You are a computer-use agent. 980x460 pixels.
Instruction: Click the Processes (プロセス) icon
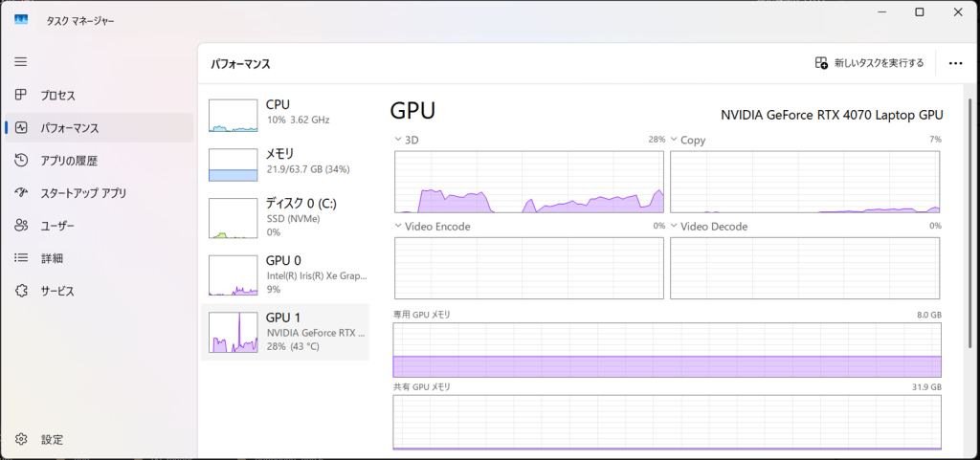click(21, 96)
